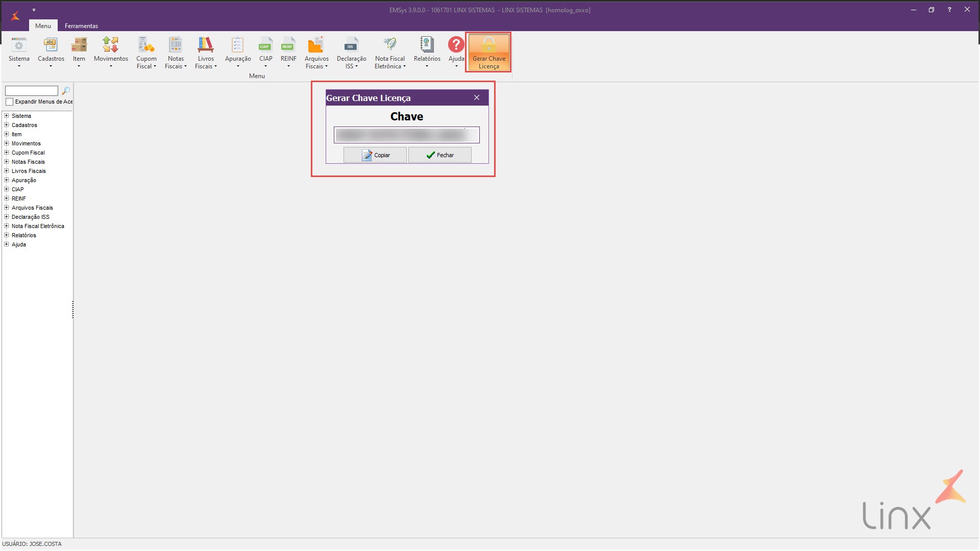Image resolution: width=980 pixels, height=551 pixels.
Task: Expand the Notas Fiscais tree node
Action: [7, 162]
